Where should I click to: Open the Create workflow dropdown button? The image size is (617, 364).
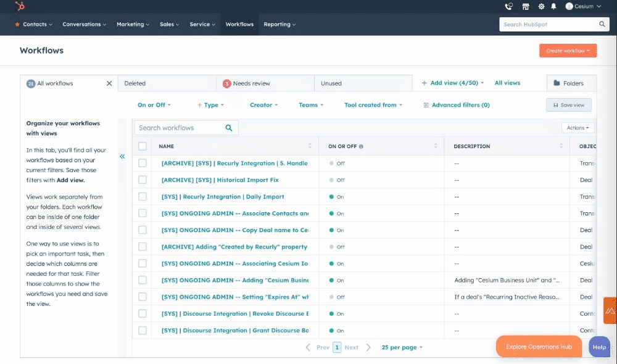point(568,51)
